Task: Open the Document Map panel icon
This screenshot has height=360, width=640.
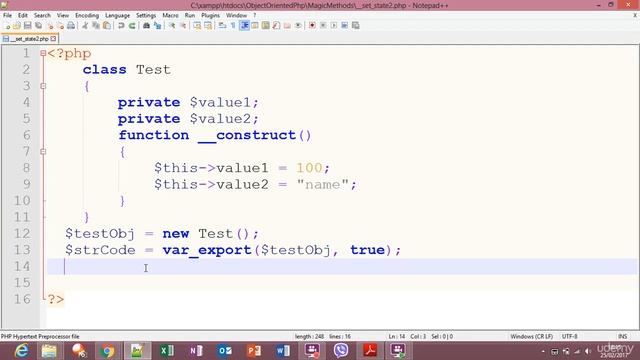Action: [266, 26]
